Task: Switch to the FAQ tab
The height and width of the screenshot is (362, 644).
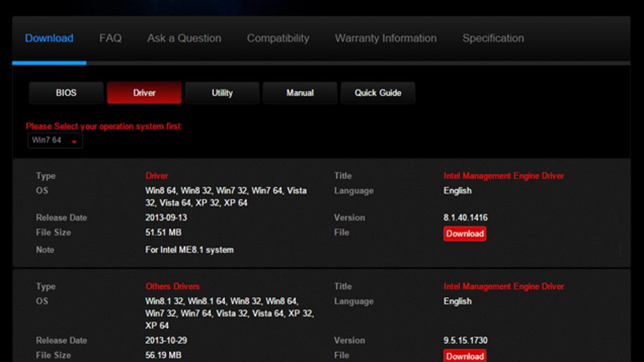Action: (110, 38)
